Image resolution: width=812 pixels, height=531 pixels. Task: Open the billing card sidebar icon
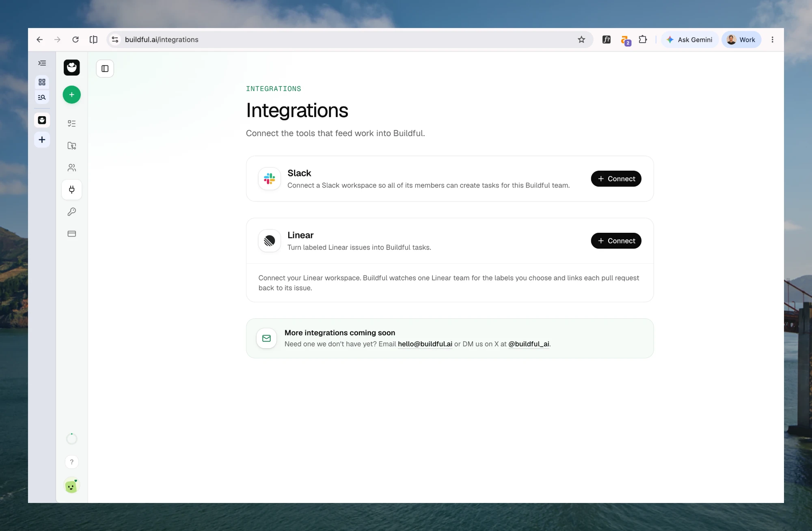click(x=72, y=234)
